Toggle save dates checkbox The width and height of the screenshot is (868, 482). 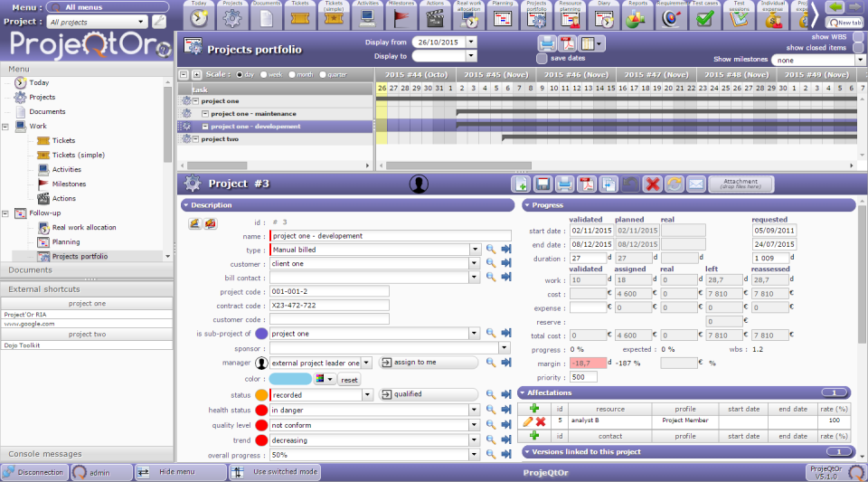(542, 58)
